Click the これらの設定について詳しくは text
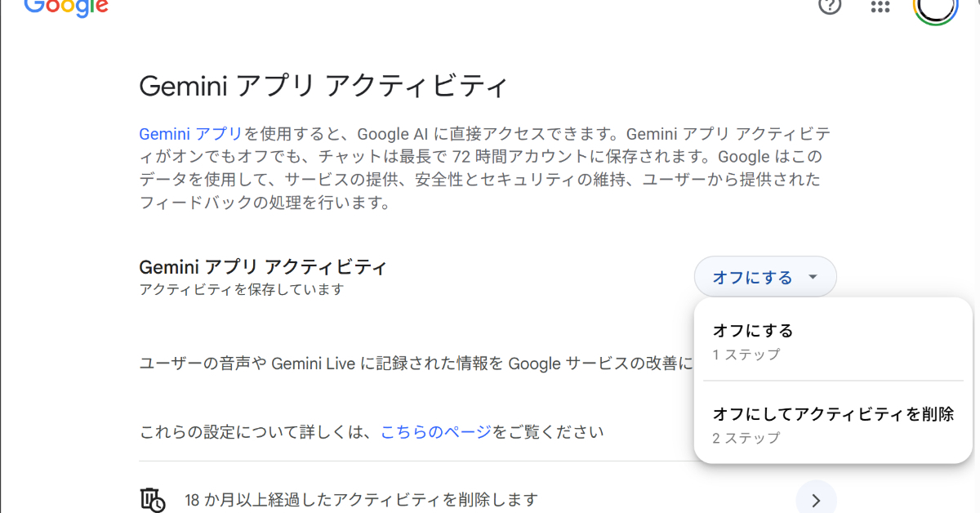 coord(257,431)
